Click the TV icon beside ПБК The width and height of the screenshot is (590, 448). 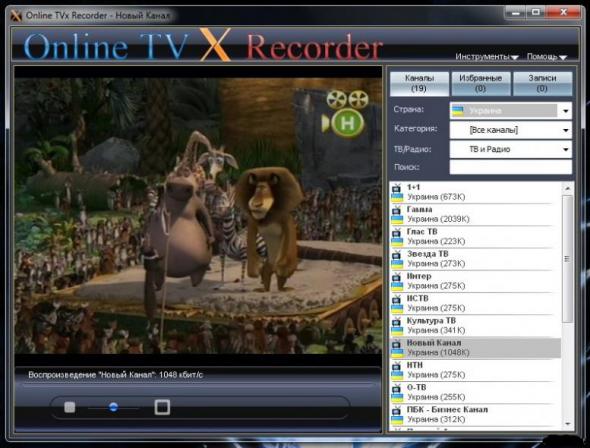click(397, 410)
